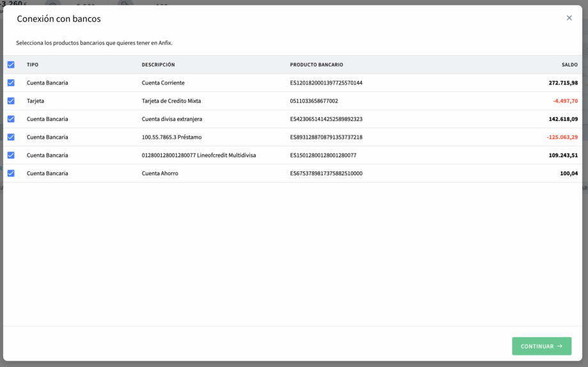
Task: Click the loan balance -125.063,29
Action: pos(562,137)
